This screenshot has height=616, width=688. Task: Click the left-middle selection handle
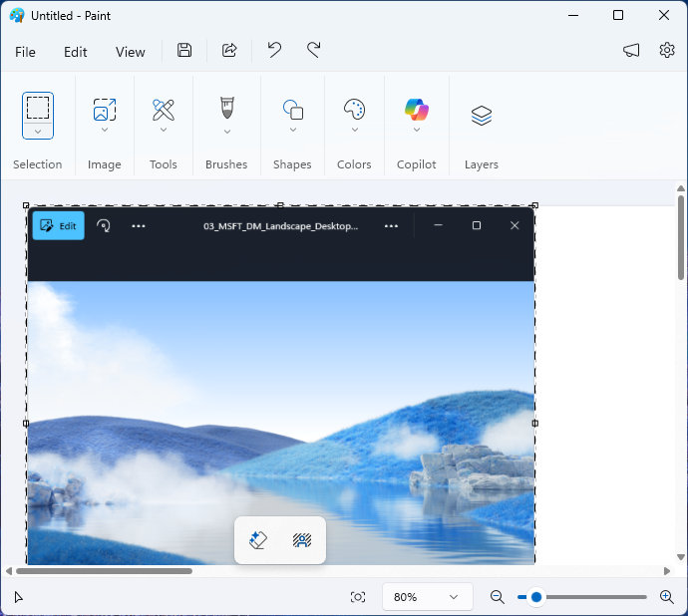point(26,423)
